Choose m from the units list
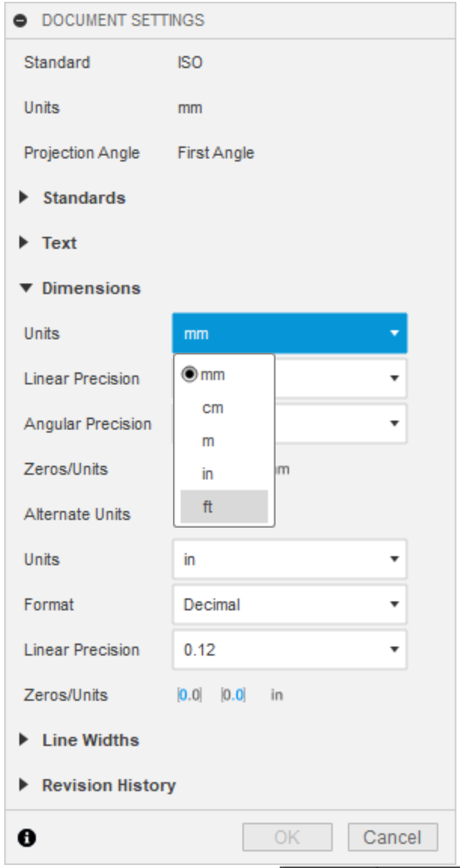 (x=208, y=441)
